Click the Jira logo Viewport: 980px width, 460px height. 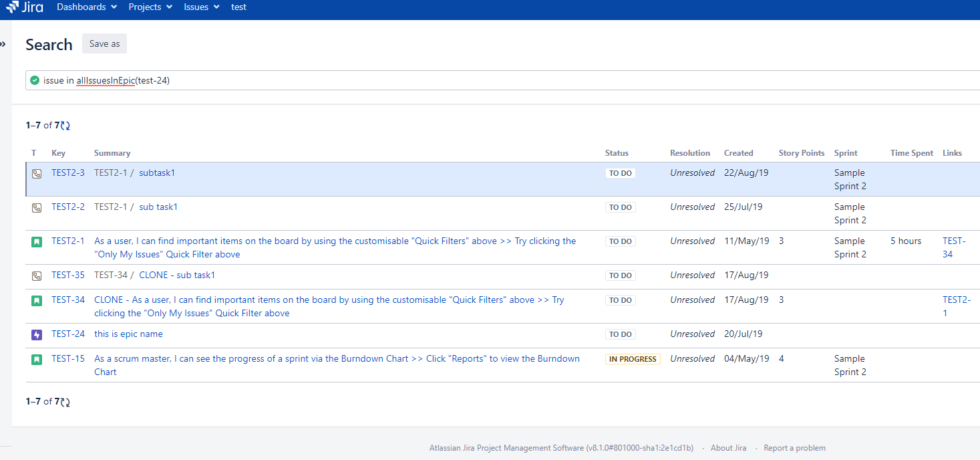tap(25, 7)
